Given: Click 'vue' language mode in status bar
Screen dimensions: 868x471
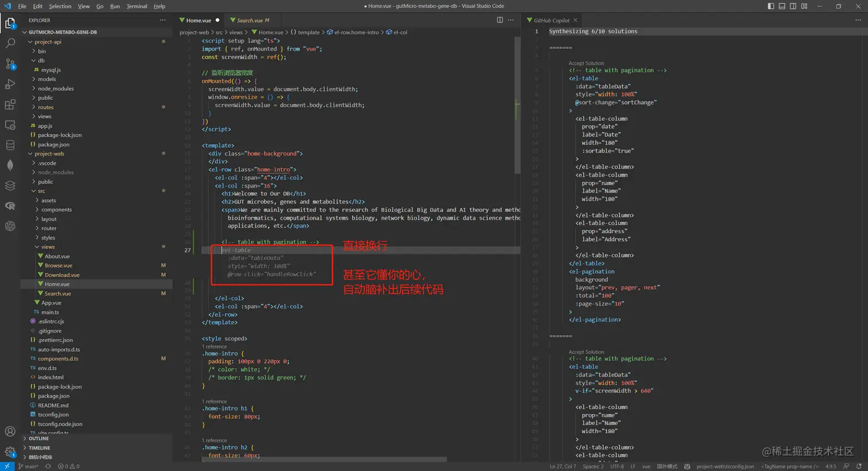Looking at the screenshot, I should pyautogui.click(x=646, y=466).
